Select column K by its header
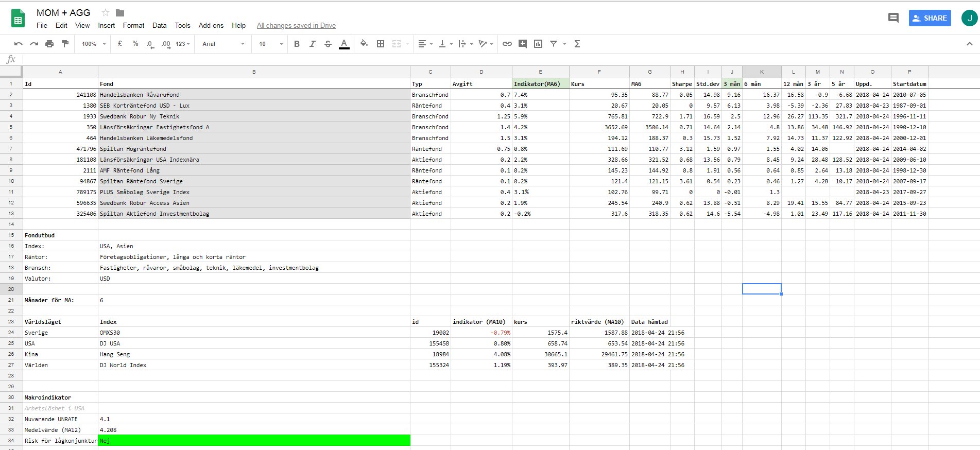The height and width of the screenshot is (450, 980). (762, 72)
